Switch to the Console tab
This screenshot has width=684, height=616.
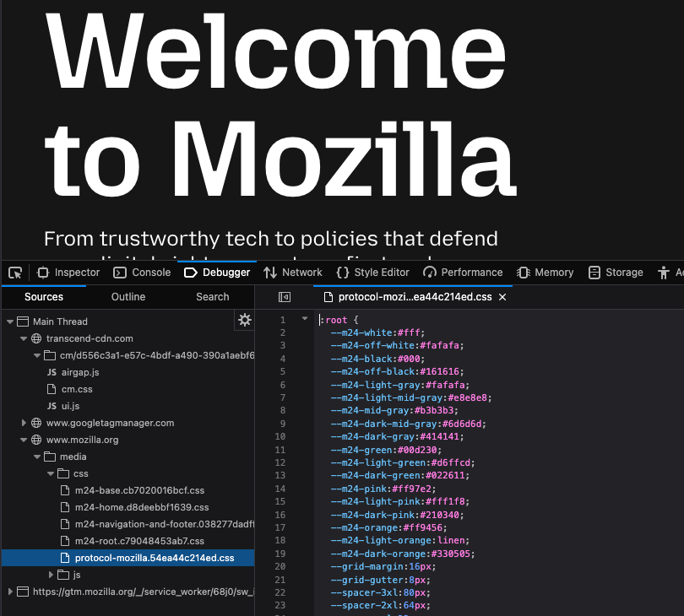(142, 273)
